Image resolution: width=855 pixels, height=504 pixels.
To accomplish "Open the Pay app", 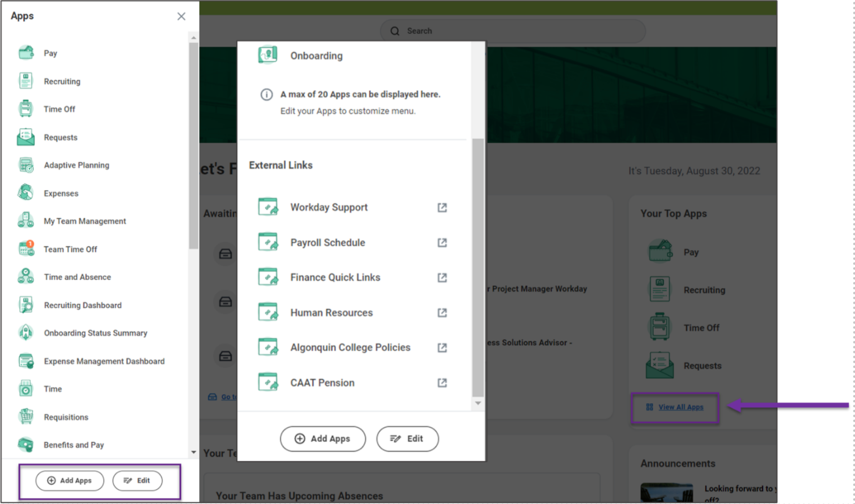I will (x=50, y=53).
